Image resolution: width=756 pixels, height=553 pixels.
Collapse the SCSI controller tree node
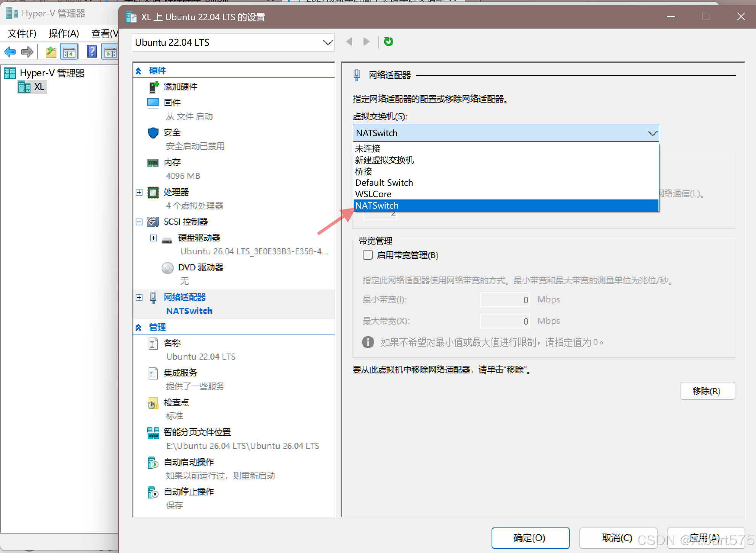pyautogui.click(x=139, y=222)
